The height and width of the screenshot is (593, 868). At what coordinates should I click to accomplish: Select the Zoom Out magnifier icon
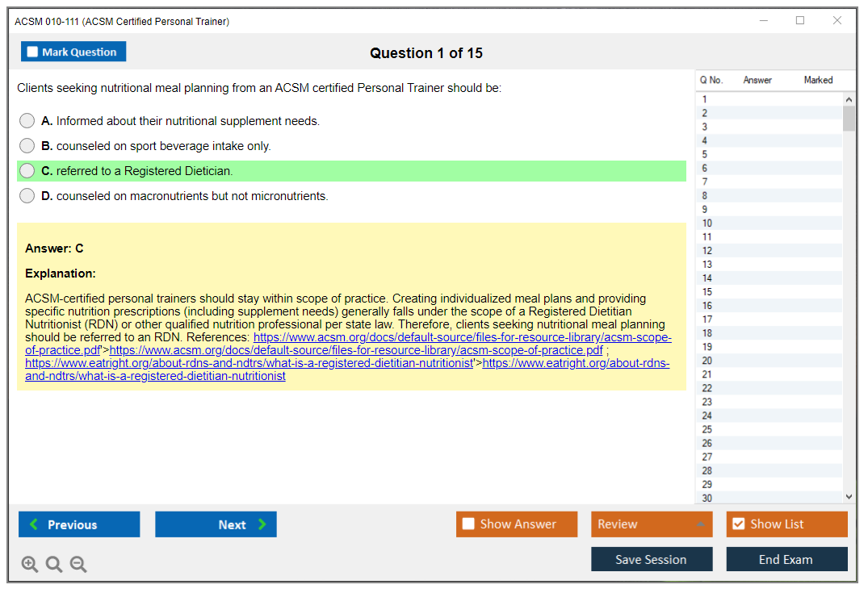(x=78, y=564)
